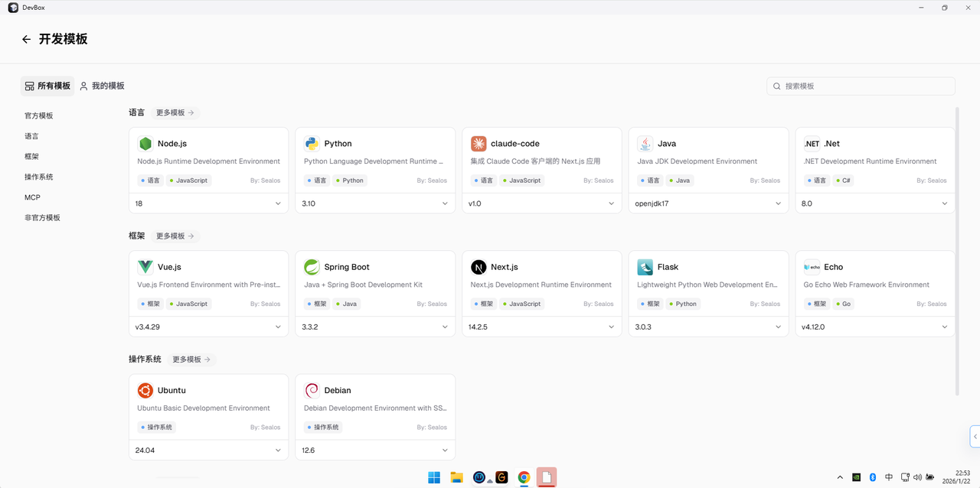This screenshot has height=488, width=980.
Task: Expand the side panel chevron on right edge
Action: (x=975, y=436)
